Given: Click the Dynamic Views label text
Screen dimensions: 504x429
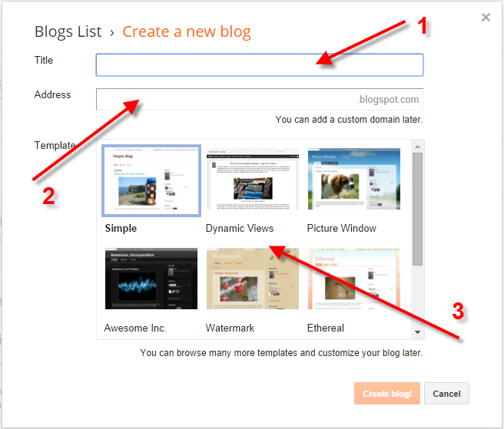Looking at the screenshot, I should pos(240,228).
